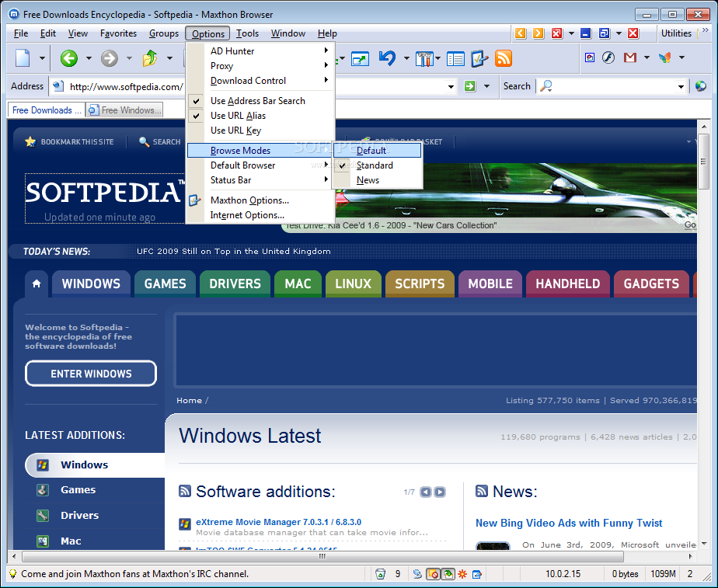The image size is (718, 588).
Task: Click the Gmail envelope toolbar icon
Action: click(630, 57)
